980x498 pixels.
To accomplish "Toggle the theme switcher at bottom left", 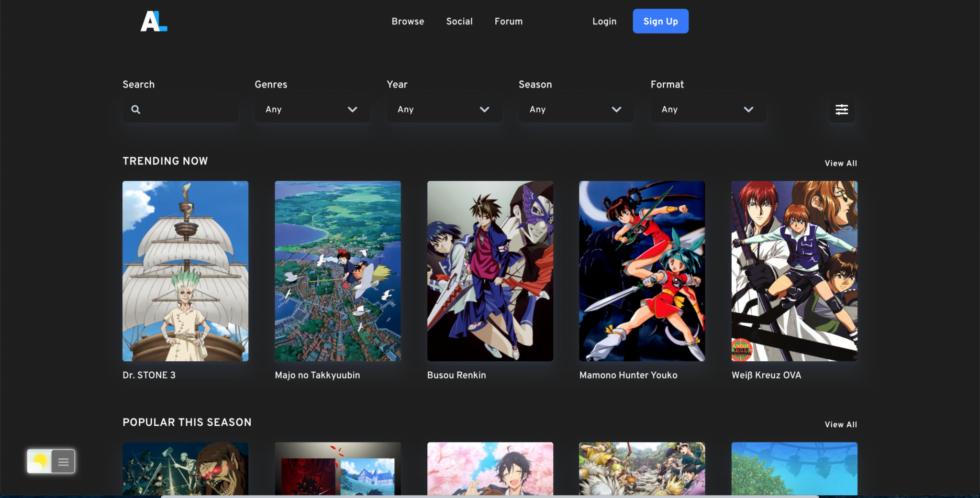I will coord(51,461).
